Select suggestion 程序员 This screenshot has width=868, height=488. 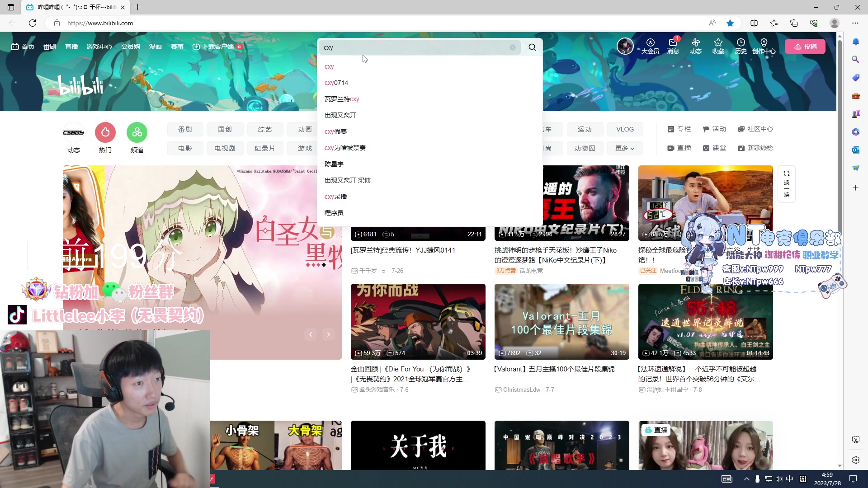(429, 213)
